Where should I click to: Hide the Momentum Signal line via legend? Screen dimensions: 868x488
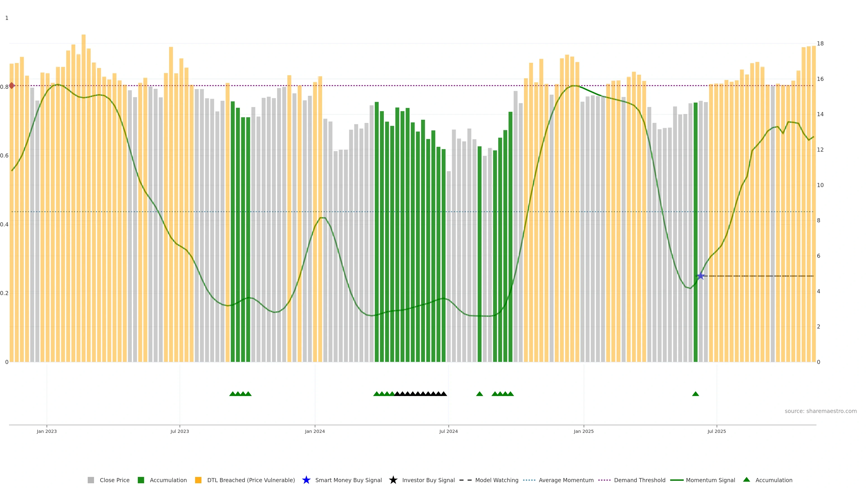coord(710,480)
